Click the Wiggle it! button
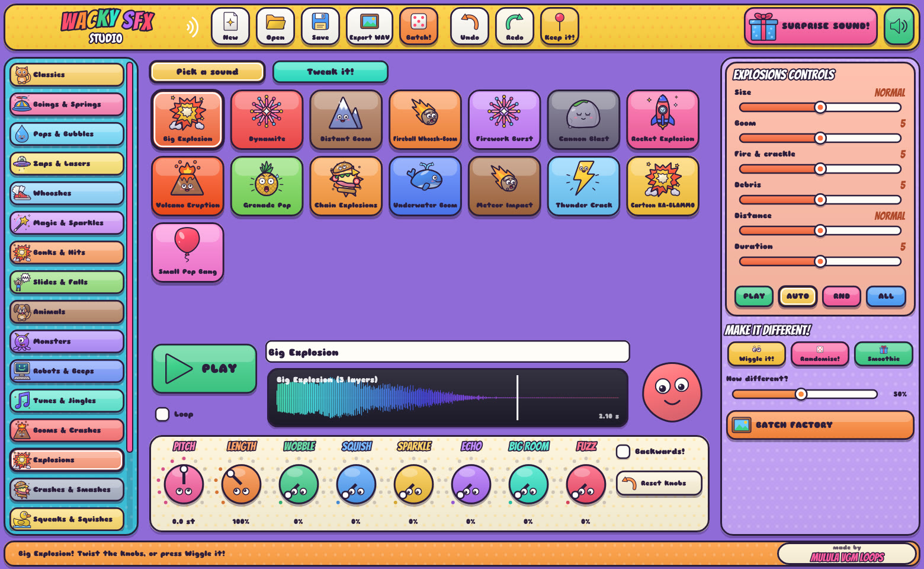The height and width of the screenshot is (569, 924). click(756, 354)
